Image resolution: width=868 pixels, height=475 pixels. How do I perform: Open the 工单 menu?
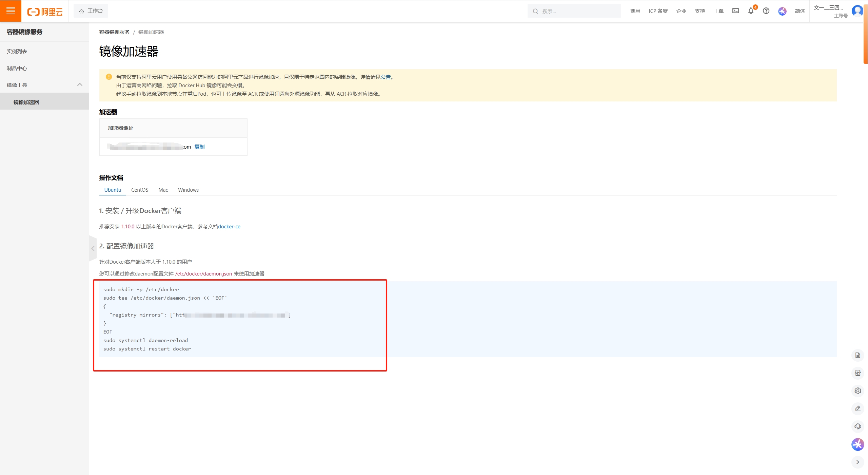pos(718,11)
